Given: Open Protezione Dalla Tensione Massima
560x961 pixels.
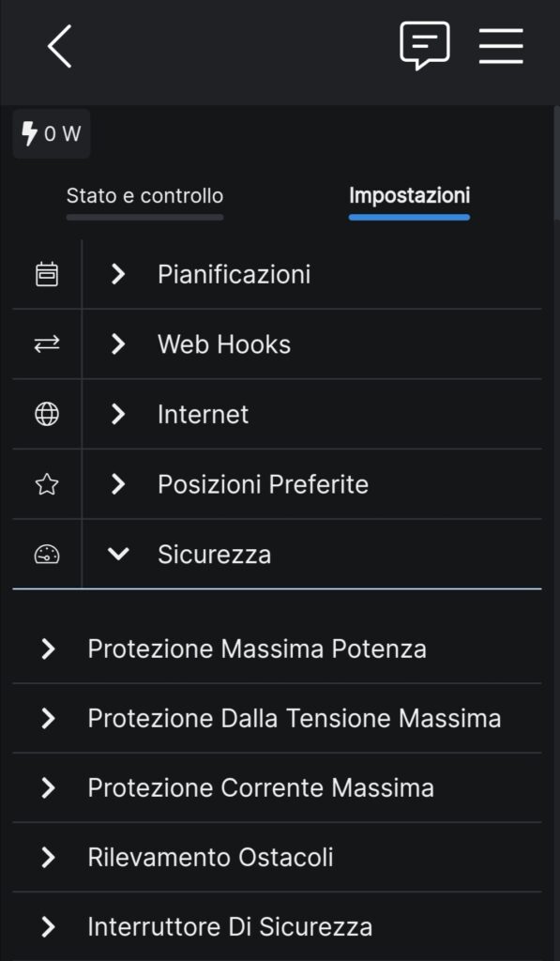Looking at the screenshot, I should coord(277,718).
